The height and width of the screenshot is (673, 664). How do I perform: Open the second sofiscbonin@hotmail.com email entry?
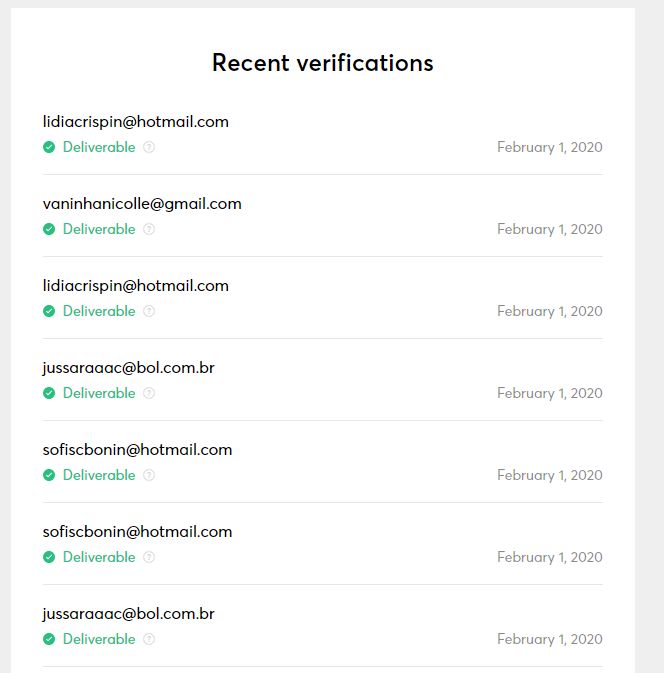(x=137, y=532)
